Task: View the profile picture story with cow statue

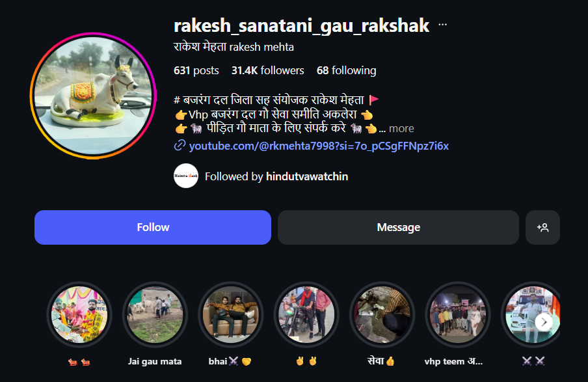Action: click(x=93, y=96)
